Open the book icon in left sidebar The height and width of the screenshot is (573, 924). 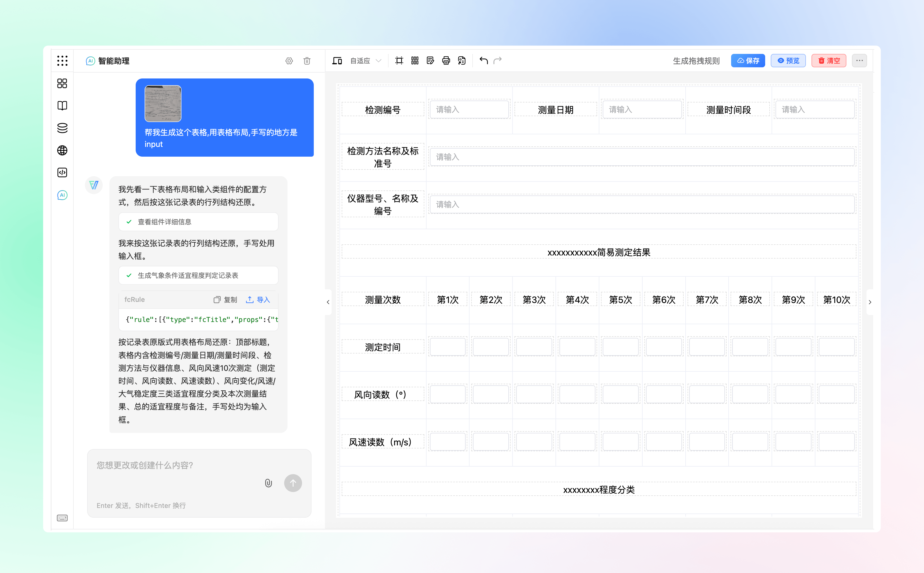(x=62, y=106)
